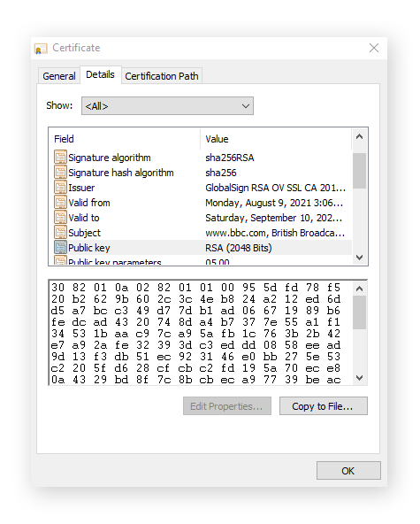Click the hex row starting with 20 b2
The height and width of the screenshot is (524, 420).
195,299
